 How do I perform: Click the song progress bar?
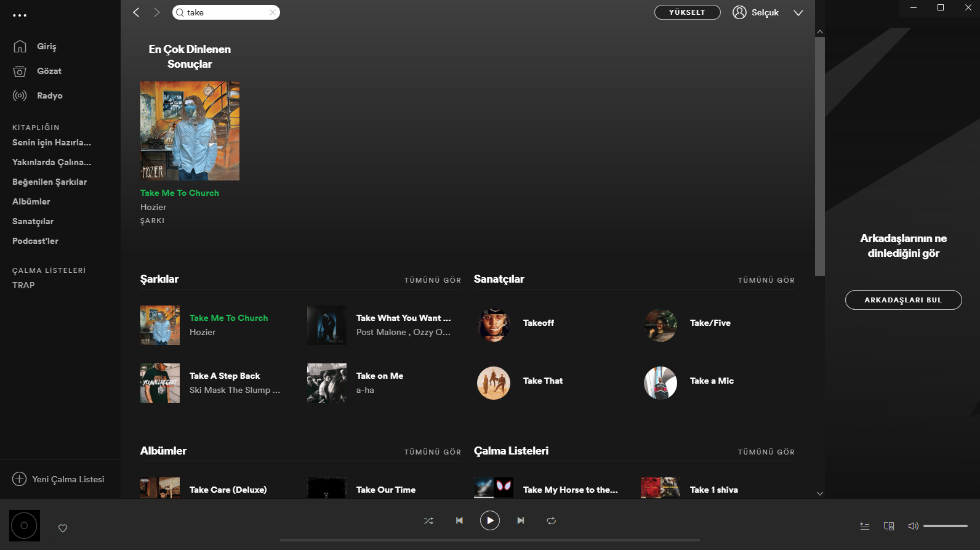click(490, 540)
